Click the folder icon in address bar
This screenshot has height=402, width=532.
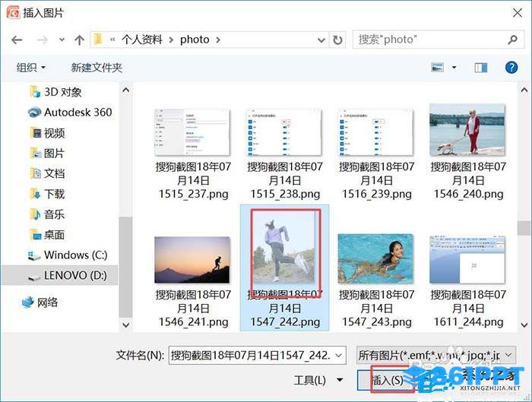[x=98, y=40]
